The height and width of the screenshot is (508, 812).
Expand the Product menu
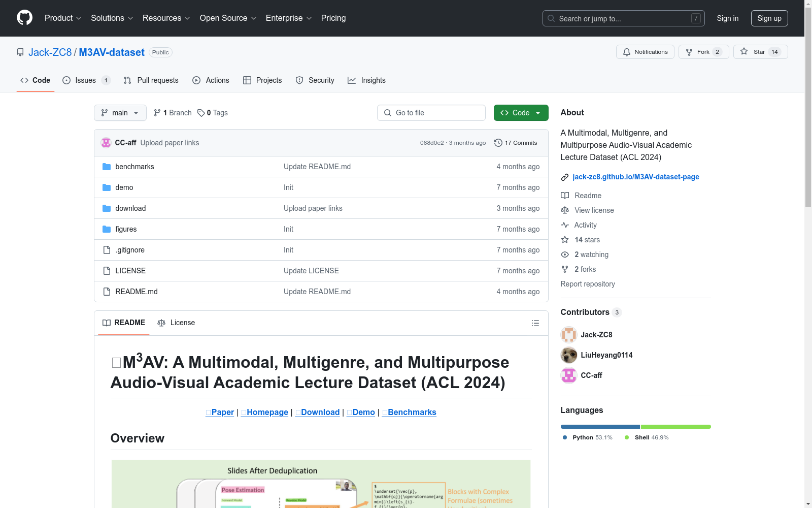[x=63, y=18]
